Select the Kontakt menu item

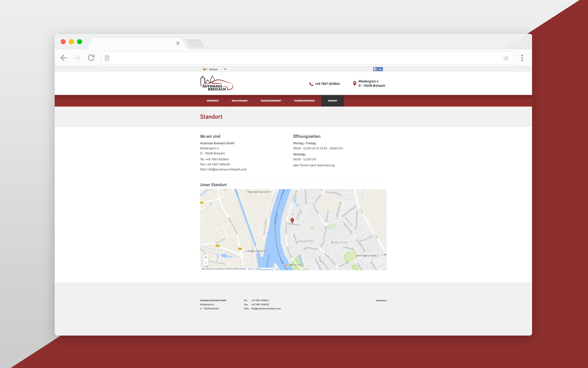333,101
